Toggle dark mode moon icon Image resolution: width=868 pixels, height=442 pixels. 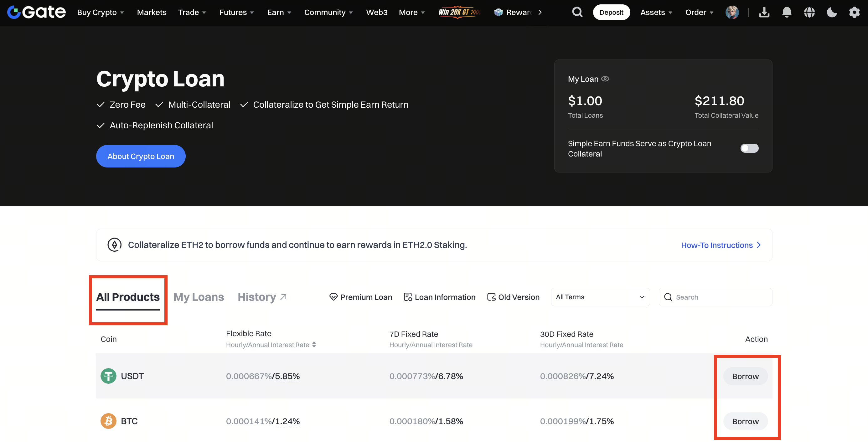[x=832, y=13]
